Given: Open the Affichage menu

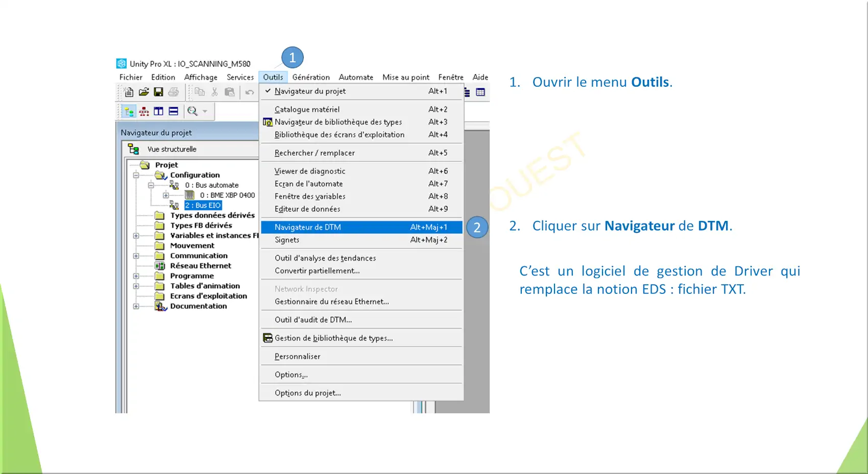Looking at the screenshot, I should coord(201,77).
